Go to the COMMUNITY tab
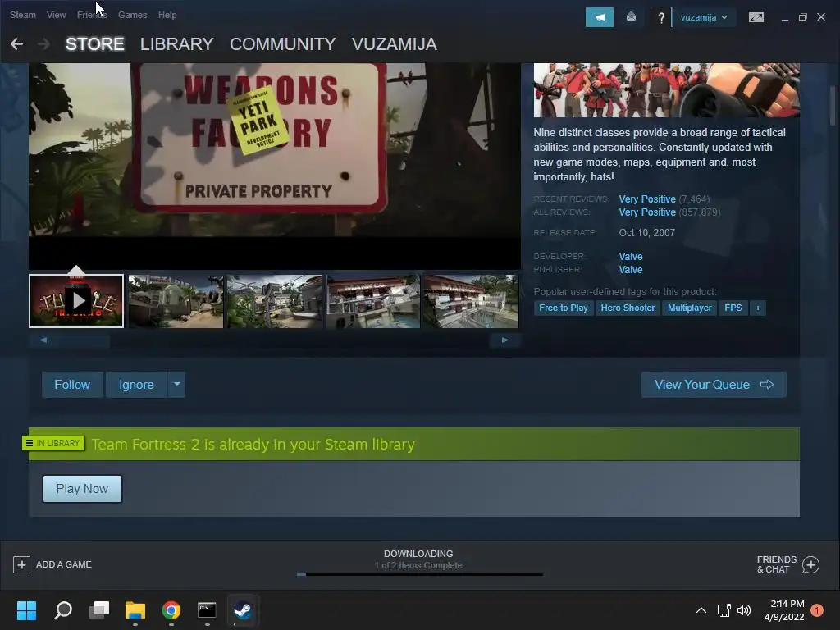The height and width of the screenshot is (630, 840). point(282,44)
